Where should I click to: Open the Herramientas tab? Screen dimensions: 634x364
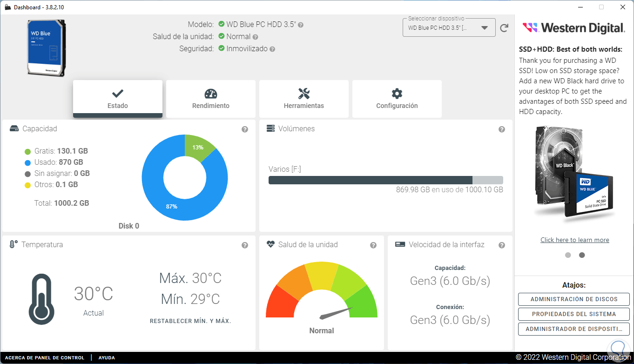(304, 99)
